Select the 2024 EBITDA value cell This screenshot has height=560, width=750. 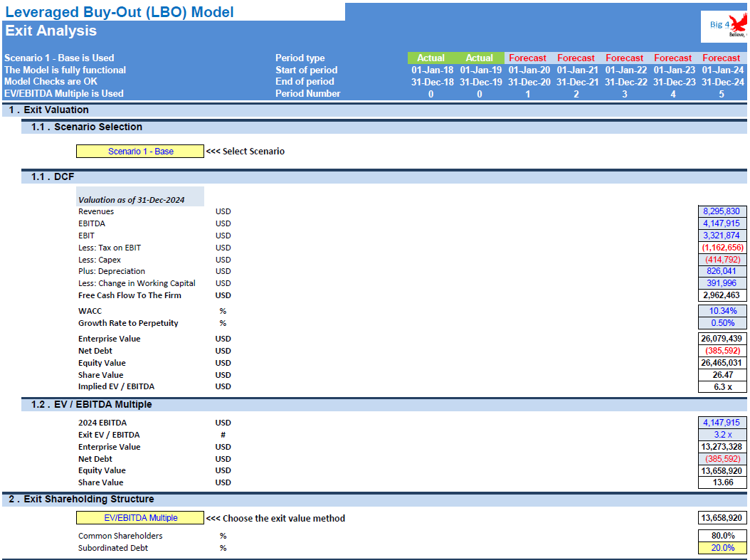coord(722,423)
